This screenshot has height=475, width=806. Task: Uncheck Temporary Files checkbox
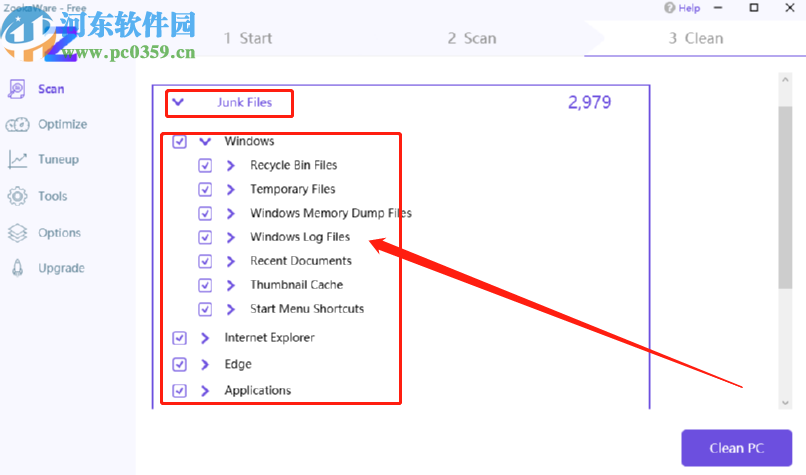click(x=205, y=190)
